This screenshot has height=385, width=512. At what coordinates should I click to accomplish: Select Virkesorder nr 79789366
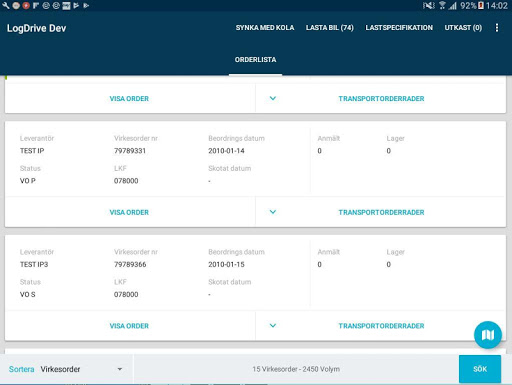[130, 264]
